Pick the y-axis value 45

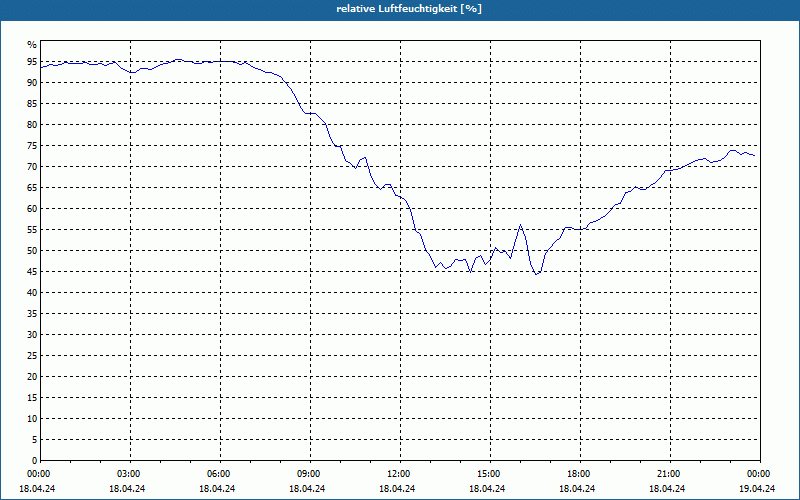[x=32, y=271]
